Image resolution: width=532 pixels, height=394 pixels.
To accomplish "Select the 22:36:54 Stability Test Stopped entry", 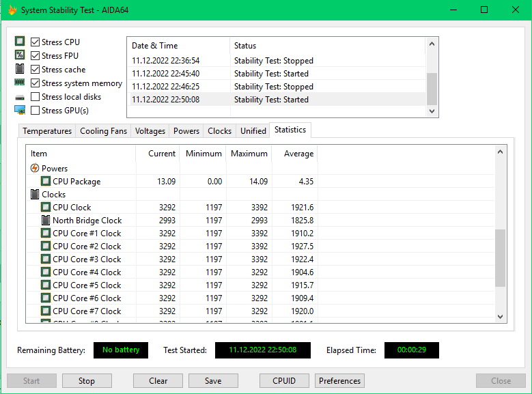I will 277,60.
